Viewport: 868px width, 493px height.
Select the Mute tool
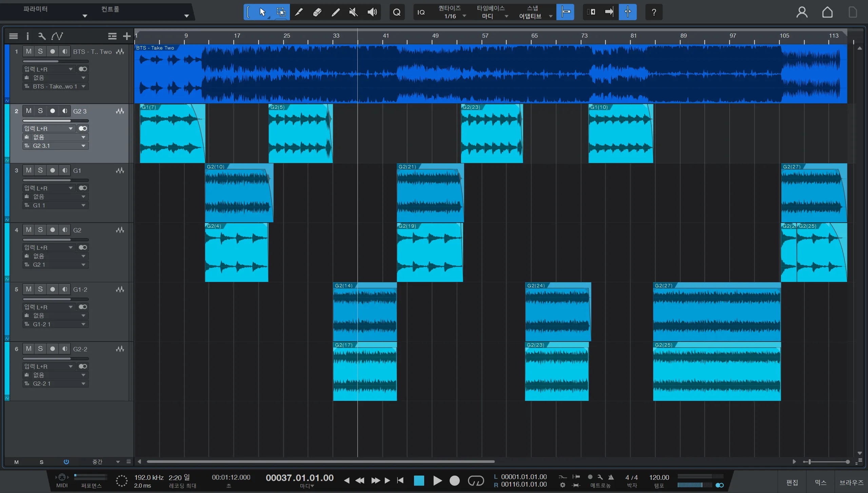click(x=353, y=12)
